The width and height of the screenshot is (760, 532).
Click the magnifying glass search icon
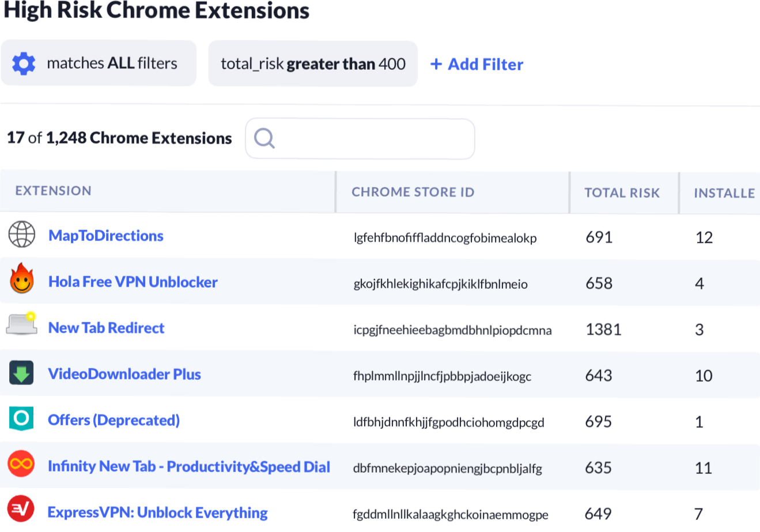(x=264, y=138)
